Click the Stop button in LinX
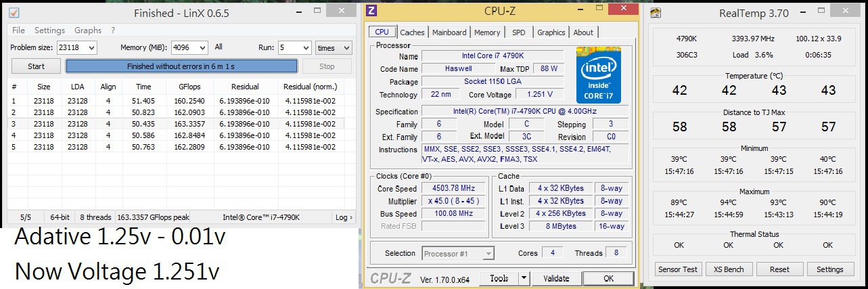This screenshot has width=868, height=289. point(327,66)
